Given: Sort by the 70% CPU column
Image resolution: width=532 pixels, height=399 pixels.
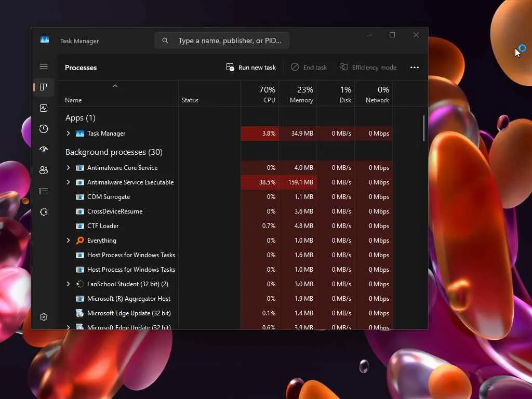Looking at the screenshot, I should tap(260, 95).
